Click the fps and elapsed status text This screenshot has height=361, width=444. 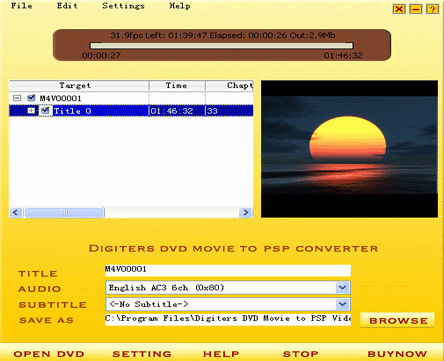(x=222, y=35)
